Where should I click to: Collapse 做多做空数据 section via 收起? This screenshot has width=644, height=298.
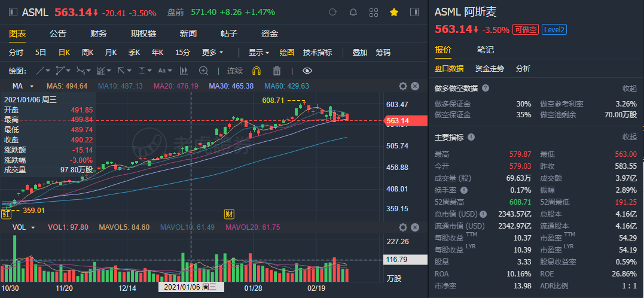pyautogui.click(x=630, y=88)
